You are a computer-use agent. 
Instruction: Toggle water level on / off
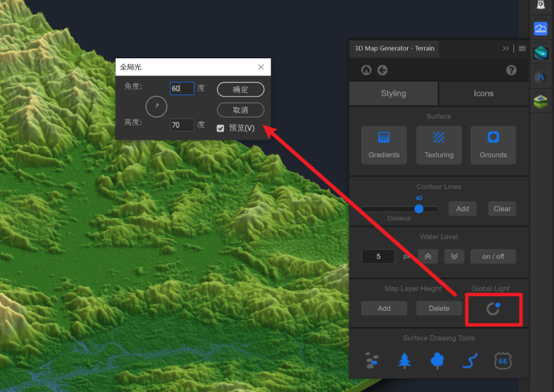point(493,256)
